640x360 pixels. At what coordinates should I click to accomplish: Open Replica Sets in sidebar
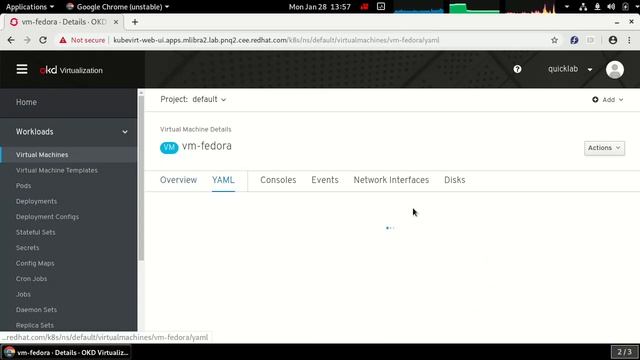coord(35,325)
